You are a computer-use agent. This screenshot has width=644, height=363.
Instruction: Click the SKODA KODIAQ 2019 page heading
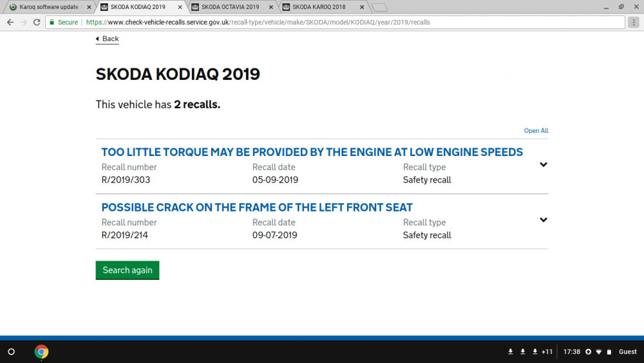(x=178, y=74)
